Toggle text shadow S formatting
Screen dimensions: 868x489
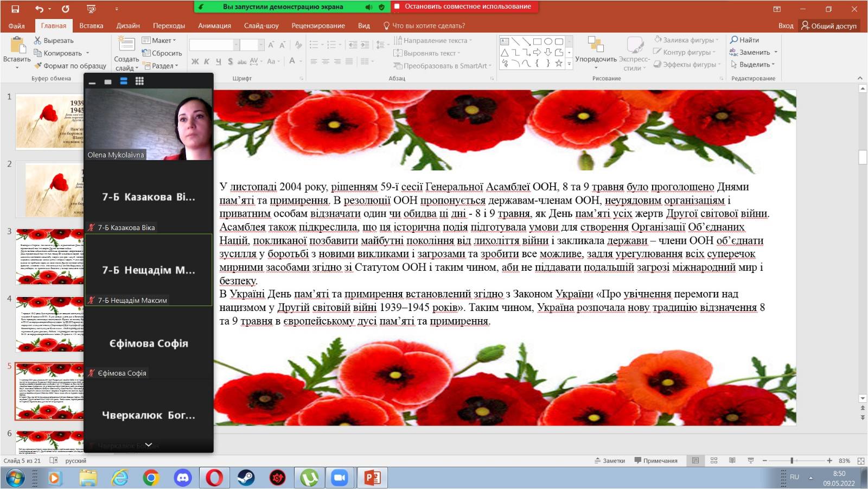click(231, 61)
